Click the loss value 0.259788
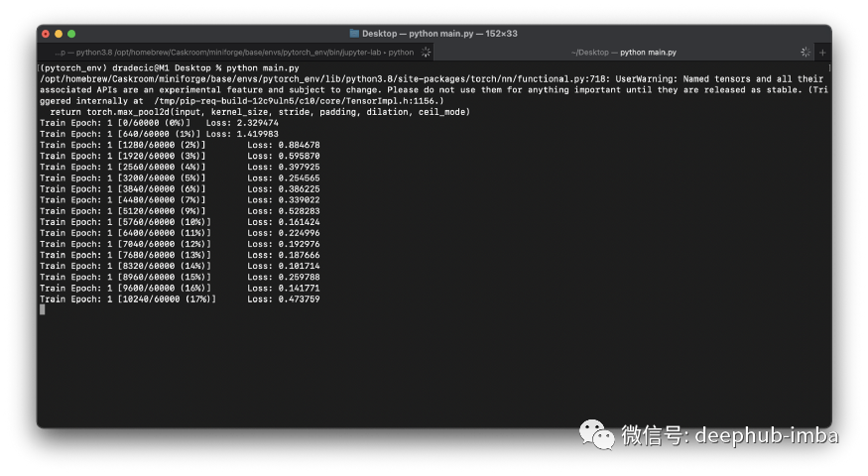Screen dimensions: 868x476 pyautogui.click(x=299, y=278)
